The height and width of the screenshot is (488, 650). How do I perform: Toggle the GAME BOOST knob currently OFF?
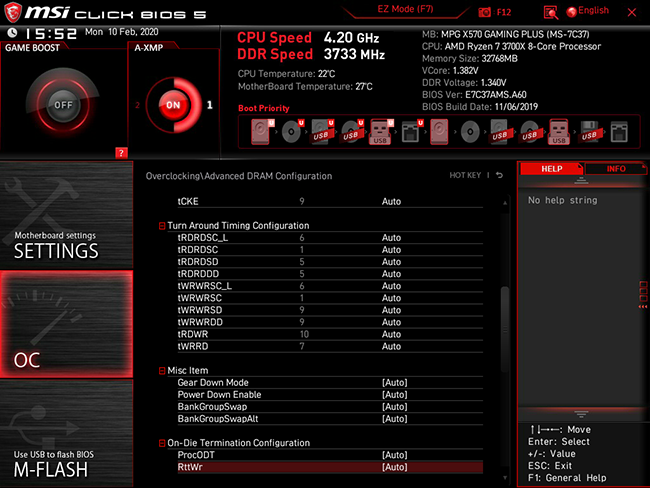click(63, 105)
